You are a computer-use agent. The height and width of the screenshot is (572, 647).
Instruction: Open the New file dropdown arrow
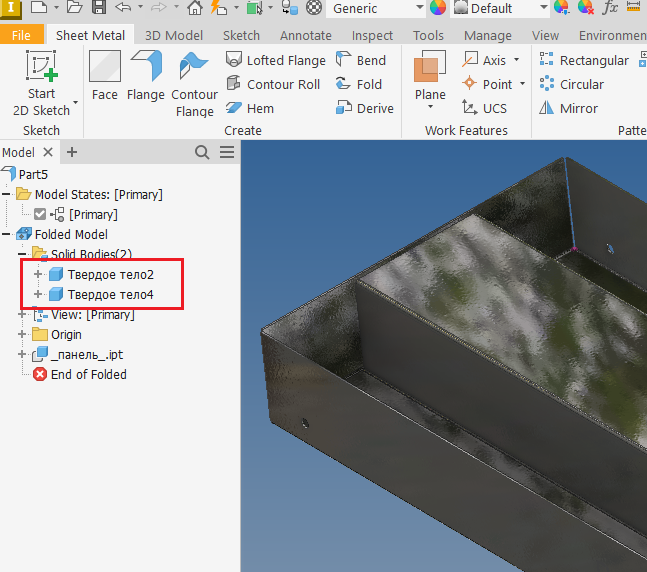point(56,7)
